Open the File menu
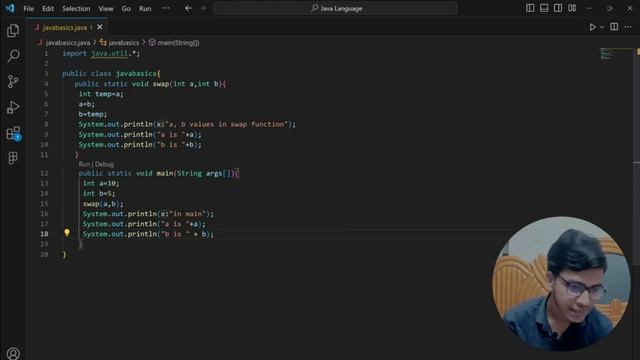Image resolution: width=640 pixels, height=360 pixels. [x=29, y=8]
